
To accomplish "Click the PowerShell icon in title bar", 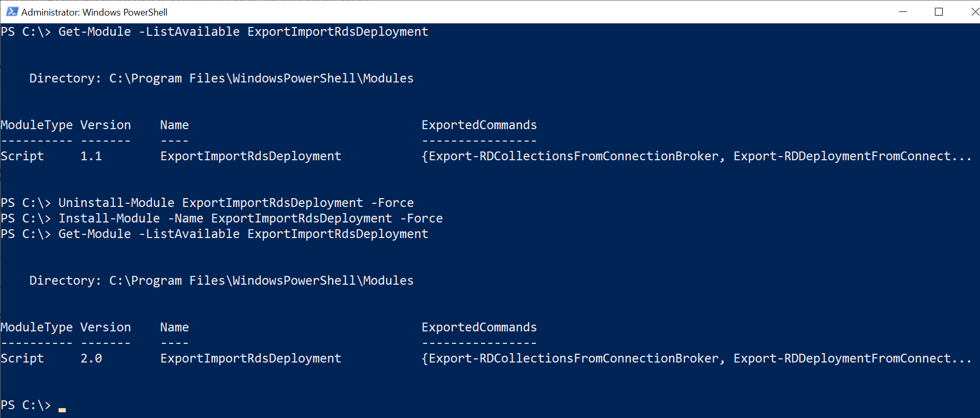I will pyautogui.click(x=11, y=11).
